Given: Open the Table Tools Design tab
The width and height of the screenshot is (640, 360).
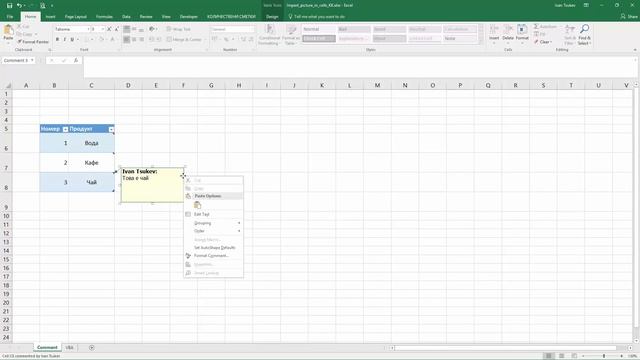Looking at the screenshot, I should (x=272, y=17).
